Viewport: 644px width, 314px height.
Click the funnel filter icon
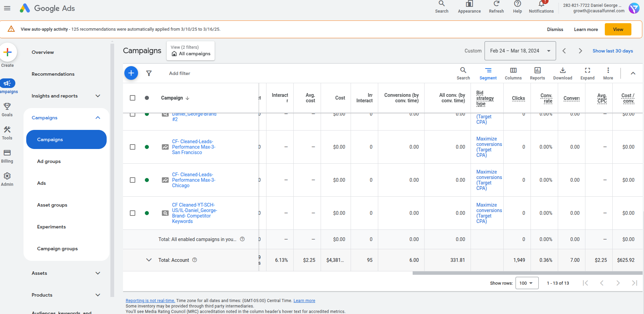point(149,73)
